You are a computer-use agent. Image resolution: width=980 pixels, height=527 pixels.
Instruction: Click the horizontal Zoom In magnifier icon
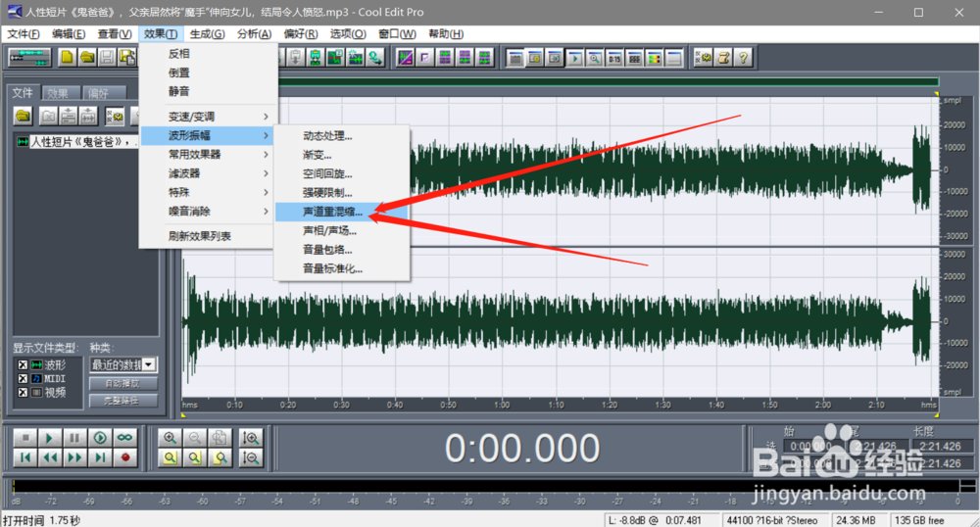(170, 438)
